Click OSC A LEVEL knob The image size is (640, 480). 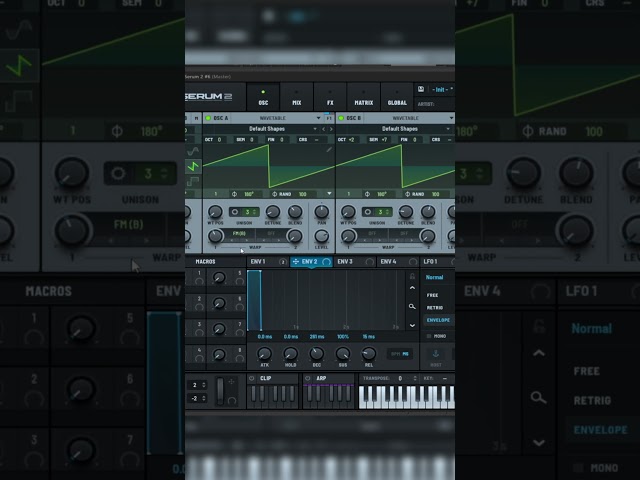click(322, 236)
